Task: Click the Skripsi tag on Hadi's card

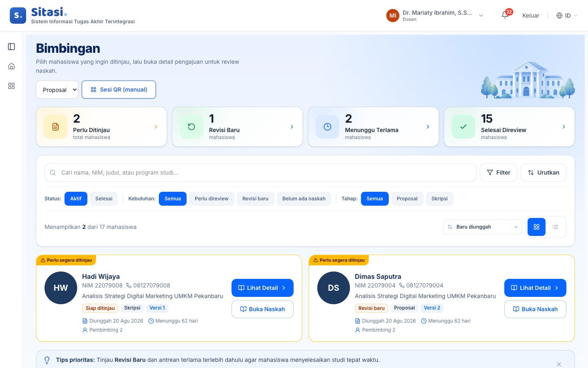Action: [132, 308]
